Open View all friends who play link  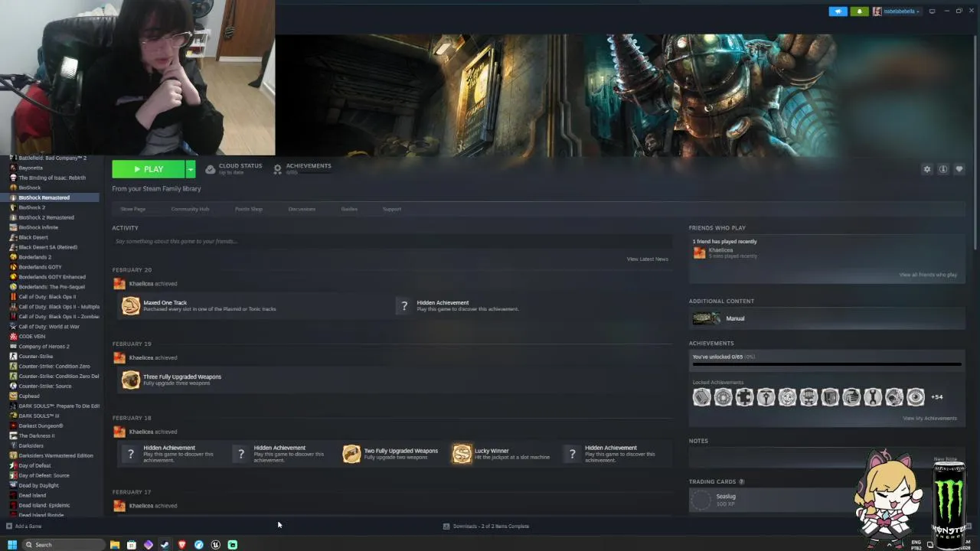(x=928, y=275)
